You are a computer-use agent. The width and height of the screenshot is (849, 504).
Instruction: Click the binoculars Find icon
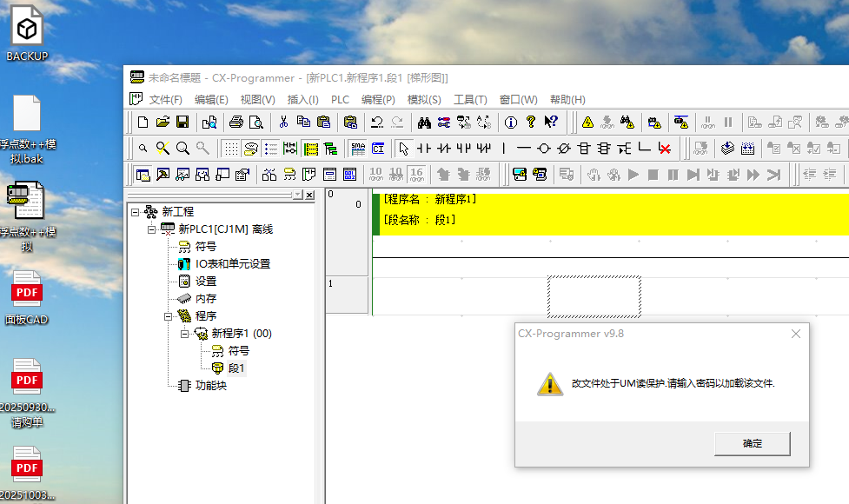(424, 123)
